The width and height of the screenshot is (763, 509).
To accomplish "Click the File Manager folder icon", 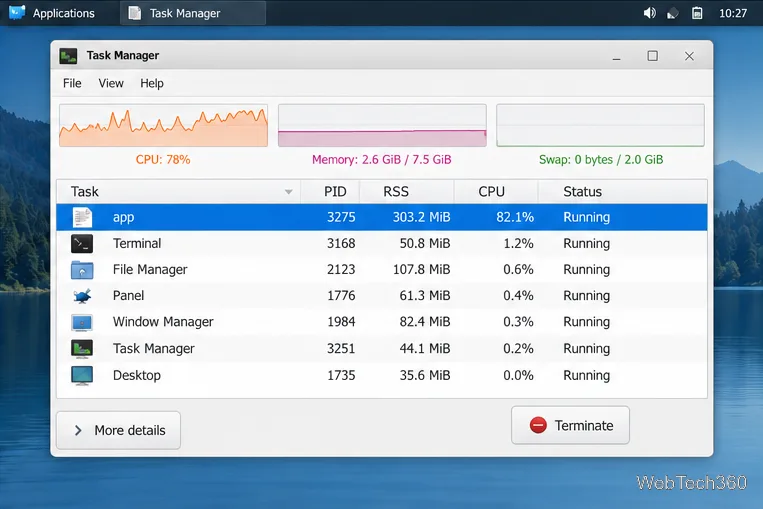I will 82,270.
